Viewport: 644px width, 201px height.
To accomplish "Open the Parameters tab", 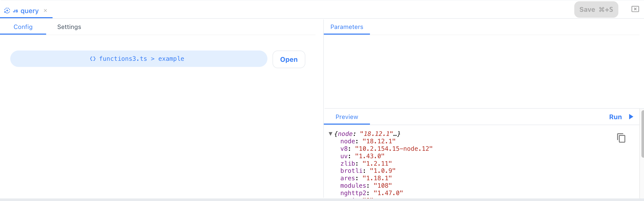I will 347,27.
